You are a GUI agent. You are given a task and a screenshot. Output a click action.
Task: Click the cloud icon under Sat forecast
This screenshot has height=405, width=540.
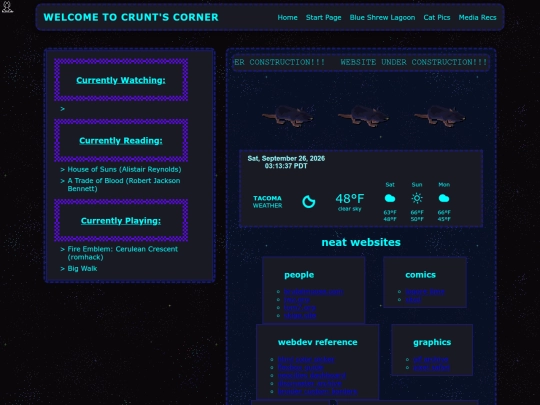tap(390, 198)
